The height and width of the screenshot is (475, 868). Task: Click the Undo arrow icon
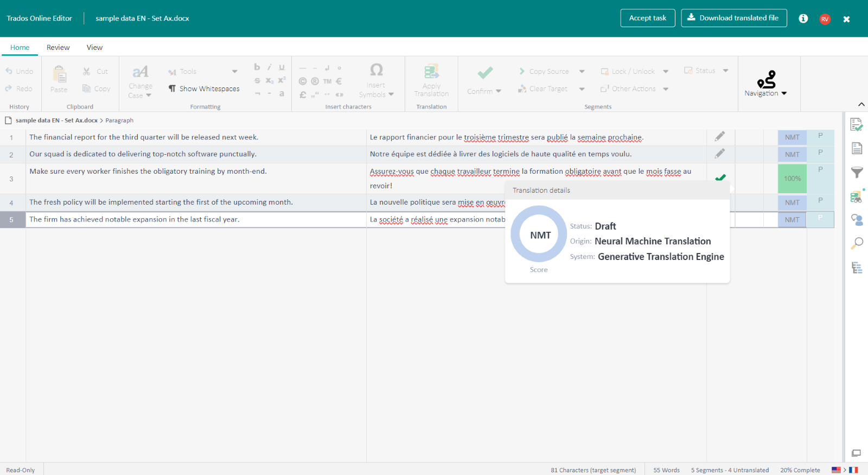9,71
